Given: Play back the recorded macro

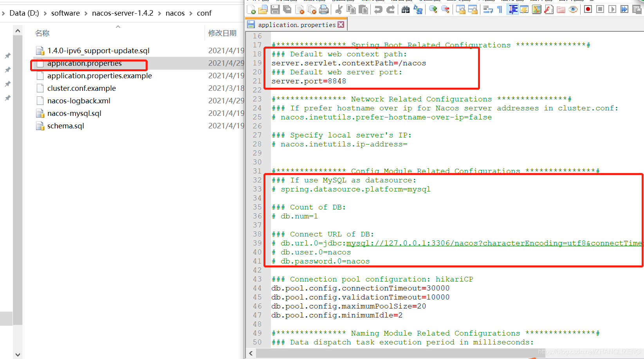Looking at the screenshot, I should [x=612, y=9].
